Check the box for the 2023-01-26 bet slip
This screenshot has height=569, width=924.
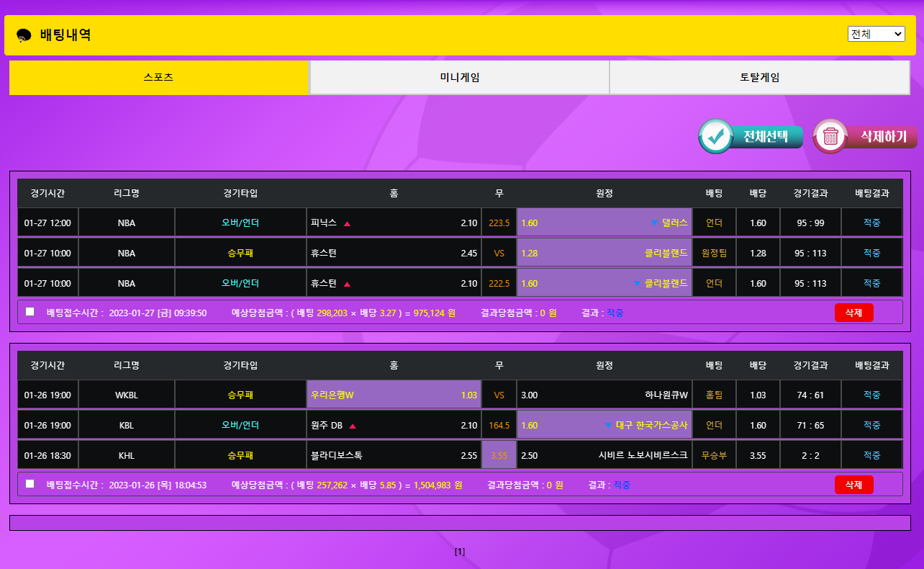point(30,484)
